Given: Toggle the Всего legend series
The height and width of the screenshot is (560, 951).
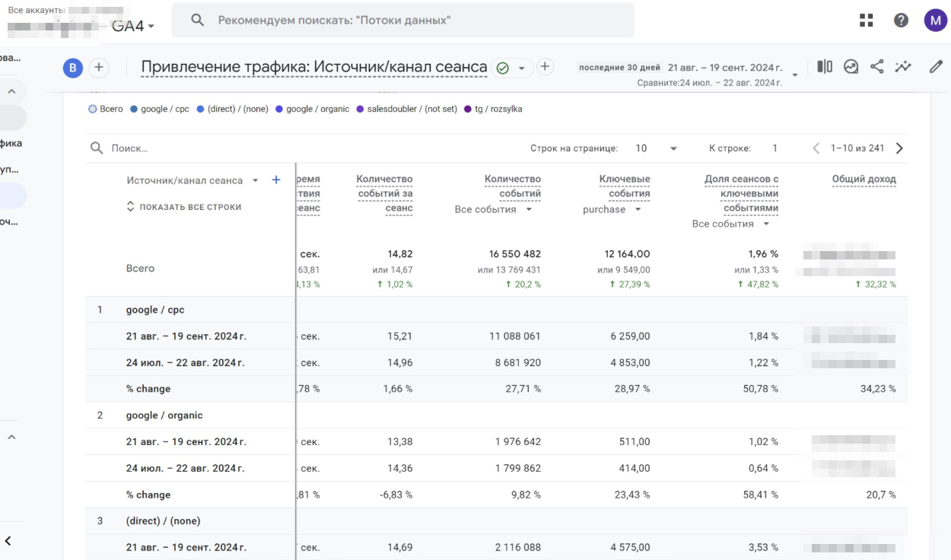Looking at the screenshot, I should (x=106, y=109).
